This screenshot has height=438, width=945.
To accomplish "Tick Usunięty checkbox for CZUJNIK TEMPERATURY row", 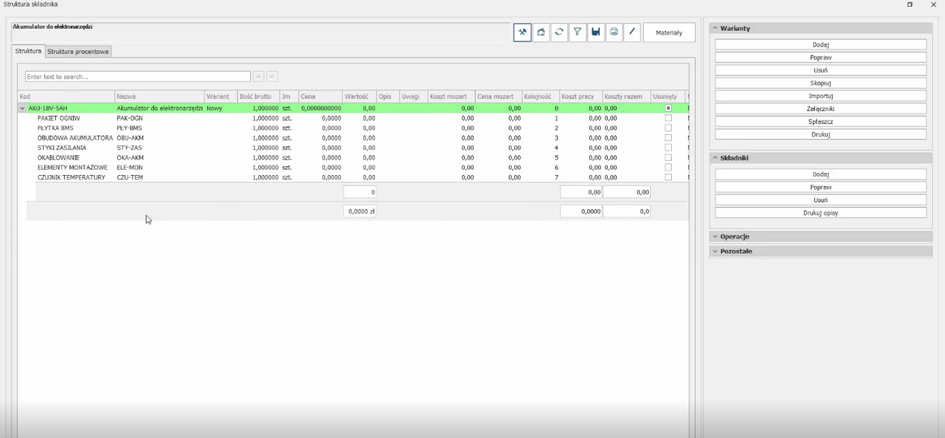I will [x=668, y=177].
